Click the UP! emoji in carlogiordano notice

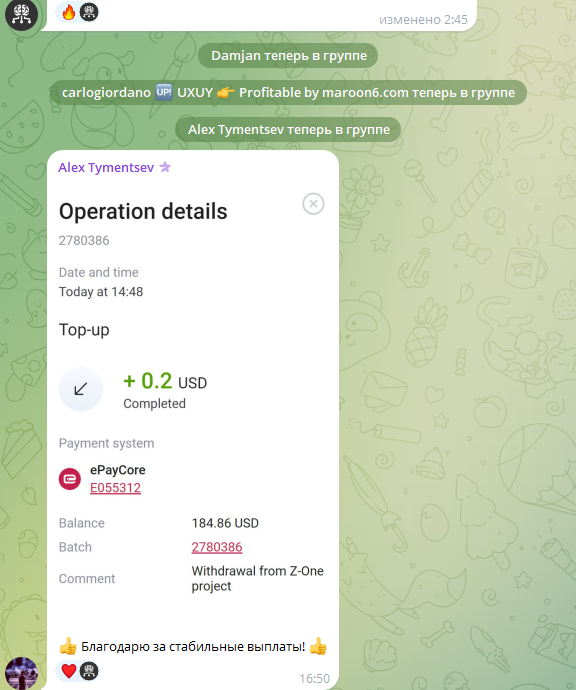(x=164, y=92)
